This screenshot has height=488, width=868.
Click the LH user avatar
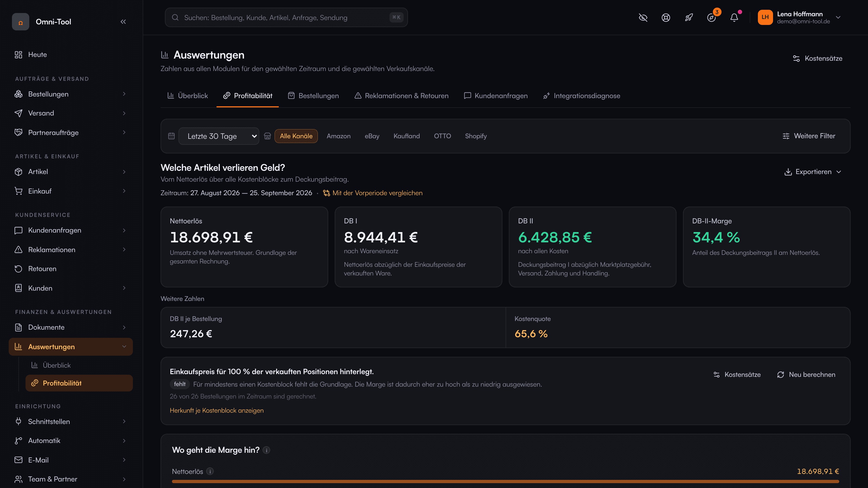pyautogui.click(x=765, y=17)
